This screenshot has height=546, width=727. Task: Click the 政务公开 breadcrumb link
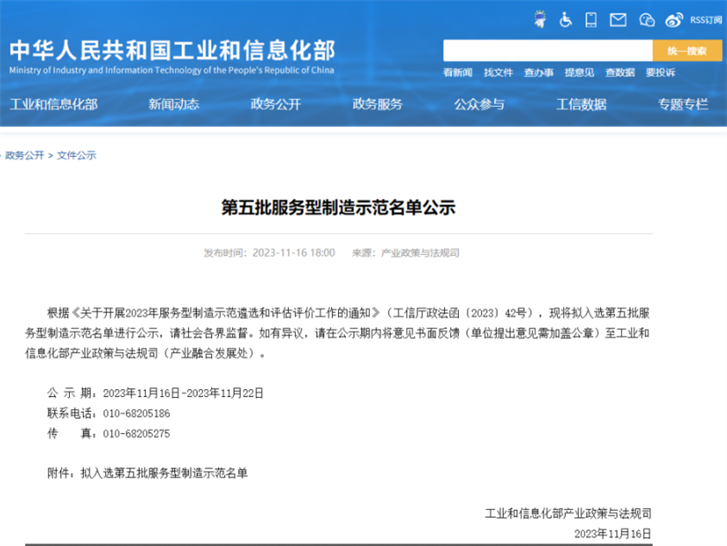[x=25, y=155]
